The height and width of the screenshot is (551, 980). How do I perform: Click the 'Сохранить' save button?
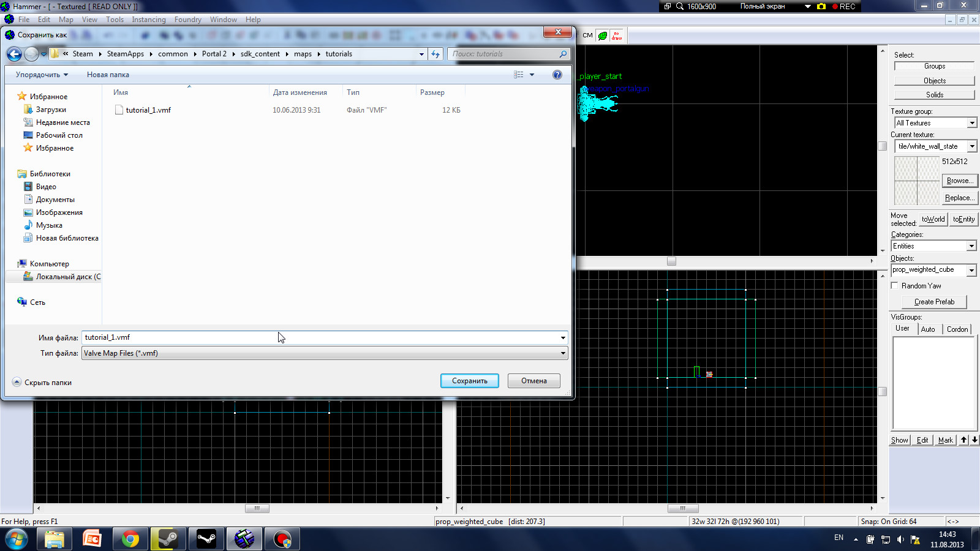pyautogui.click(x=470, y=381)
